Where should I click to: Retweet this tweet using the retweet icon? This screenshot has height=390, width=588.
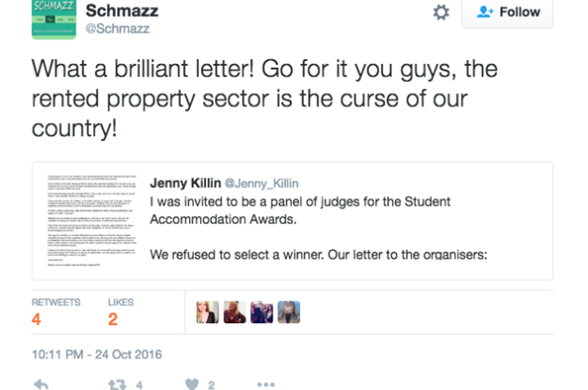[x=117, y=385]
